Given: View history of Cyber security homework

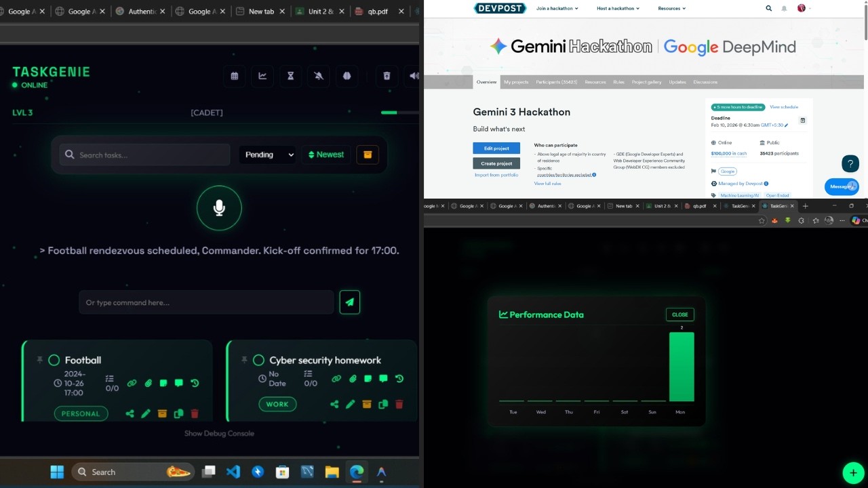Looking at the screenshot, I should click(399, 379).
